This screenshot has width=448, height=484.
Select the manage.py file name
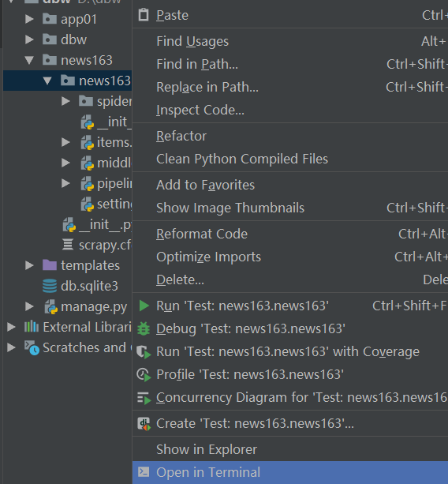[94, 307]
